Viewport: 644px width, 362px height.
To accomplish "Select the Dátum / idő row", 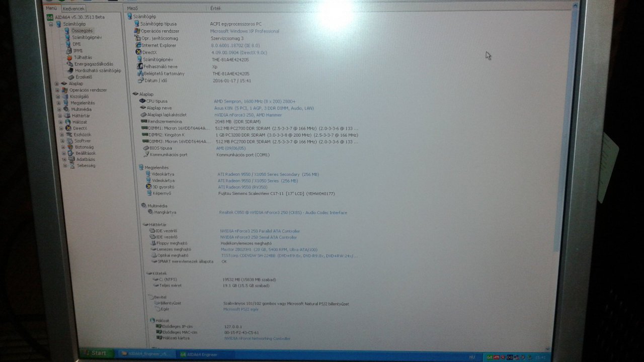I will click(x=195, y=80).
